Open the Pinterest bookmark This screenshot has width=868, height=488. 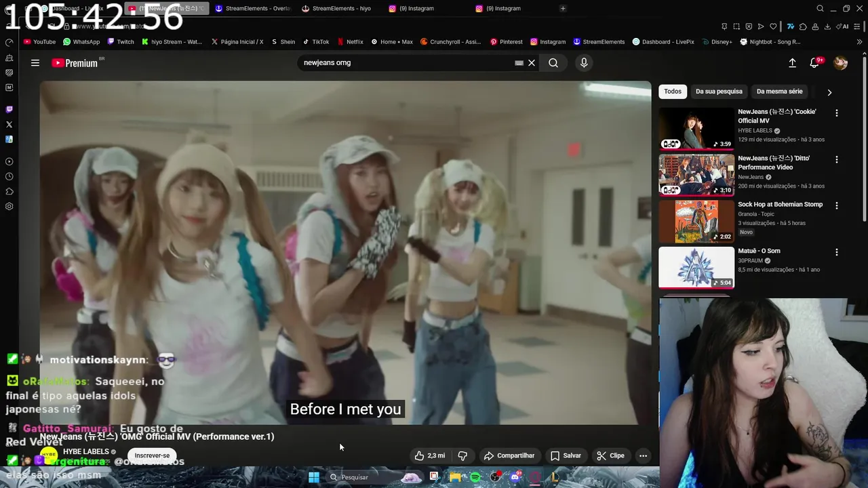tap(507, 41)
